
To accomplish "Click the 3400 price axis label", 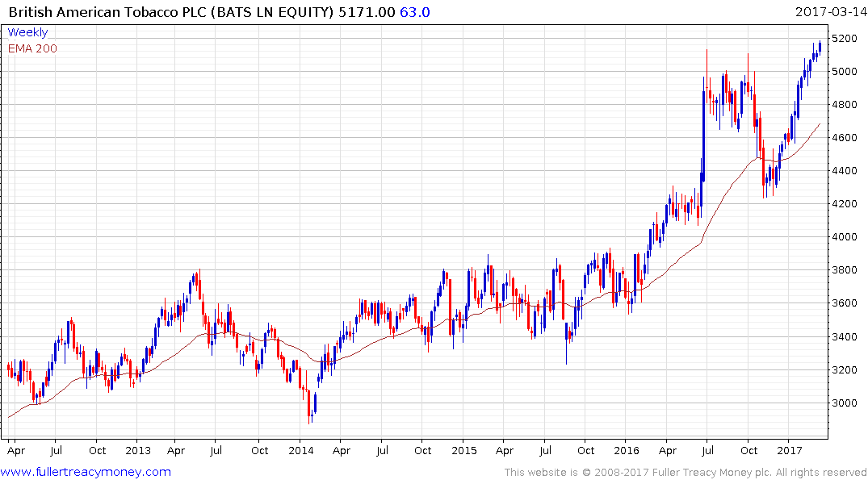I will point(845,336).
